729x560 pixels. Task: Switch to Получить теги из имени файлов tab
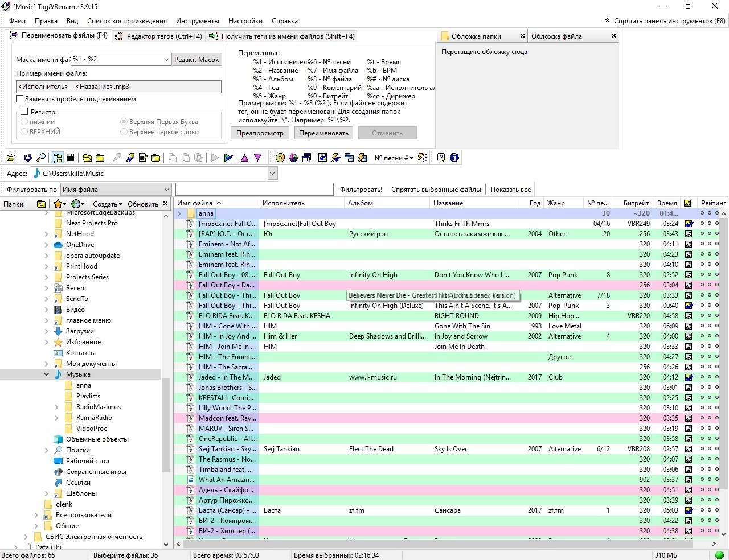282,36
